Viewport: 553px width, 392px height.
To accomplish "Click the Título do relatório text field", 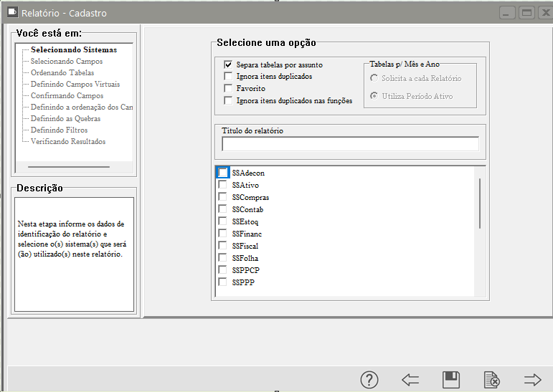I will coord(350,144).
